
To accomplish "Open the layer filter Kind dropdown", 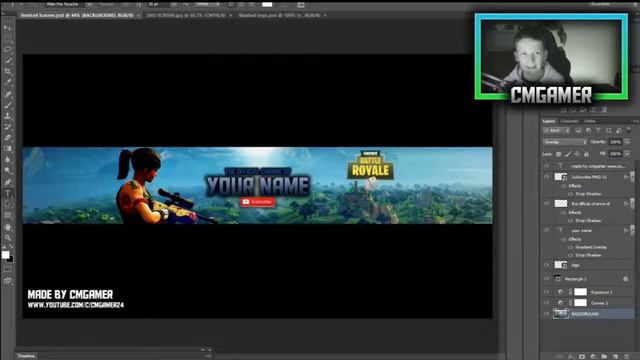I will 556,130.
